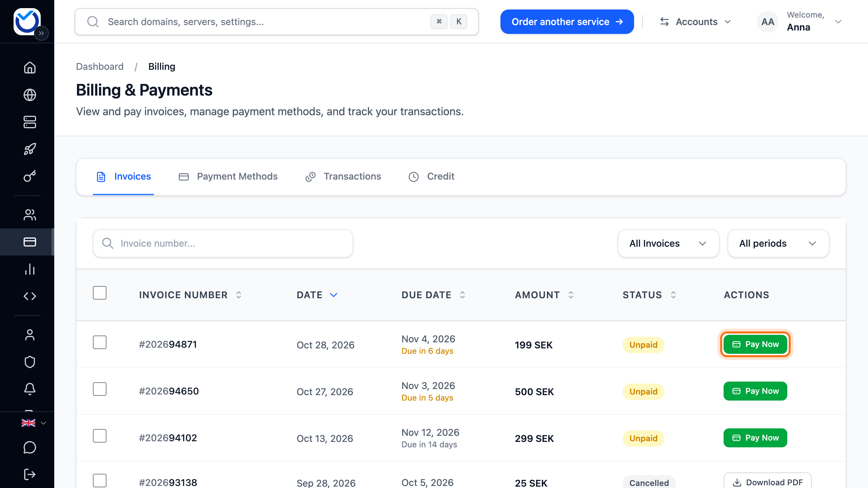The height and width of the screenshot is (488, 868).
Task: Go to Dashboard breadcrumb link
Action: [x=100, y=66]
